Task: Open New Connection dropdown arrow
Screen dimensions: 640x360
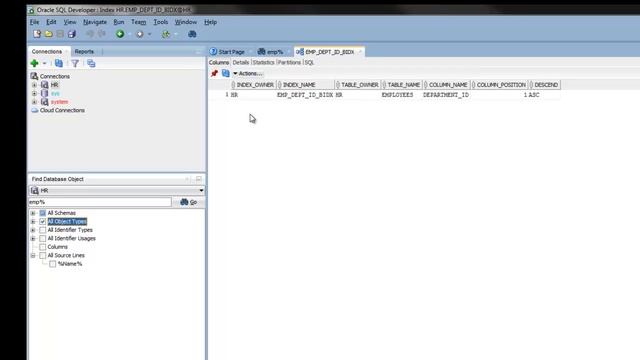Action: point(44,64)
